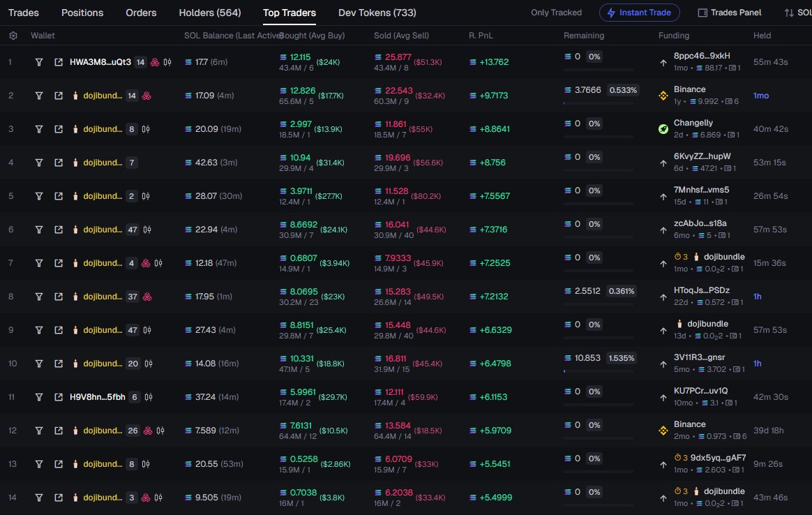Click funnel filter icon in row 4
This screenshot has height=515, width=812.
(39, 163)
